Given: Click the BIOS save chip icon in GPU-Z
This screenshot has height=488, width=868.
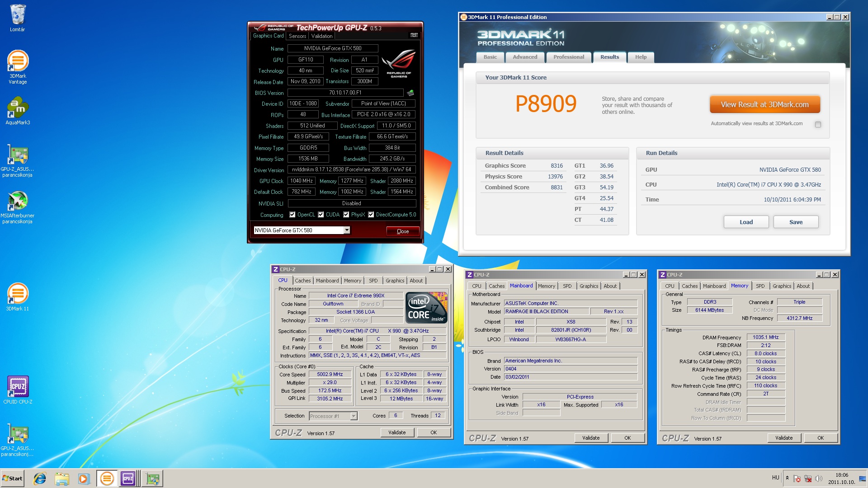Looking at the screenshot, I should (x=410, y=93).
